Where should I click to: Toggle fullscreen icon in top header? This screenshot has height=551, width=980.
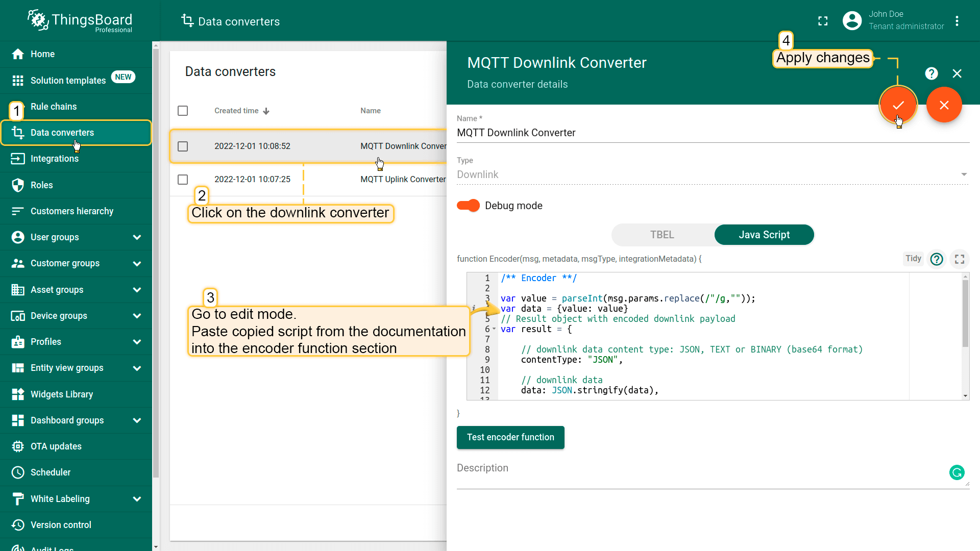(x=823, y=21)
